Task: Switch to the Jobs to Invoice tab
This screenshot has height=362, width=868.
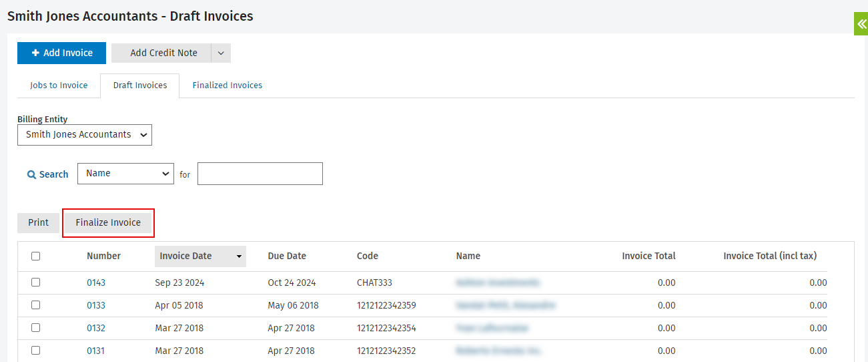Action: tap(59, 85)
